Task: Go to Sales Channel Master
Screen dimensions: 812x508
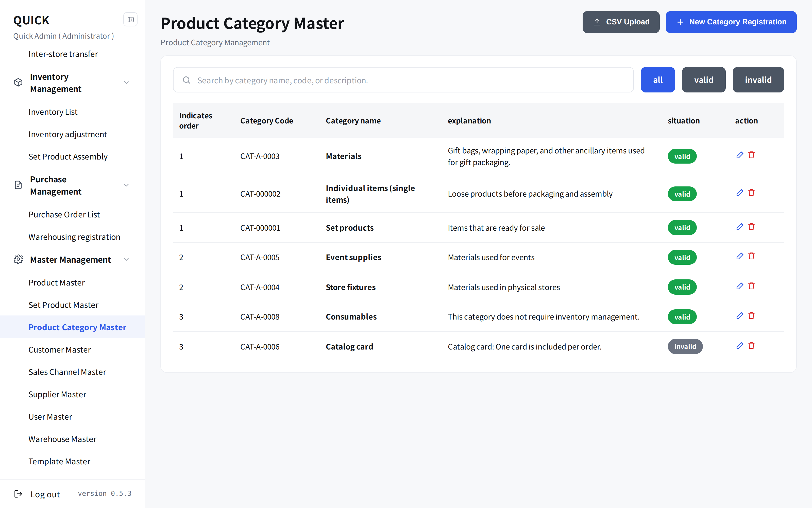Action: tap(67, 372)
